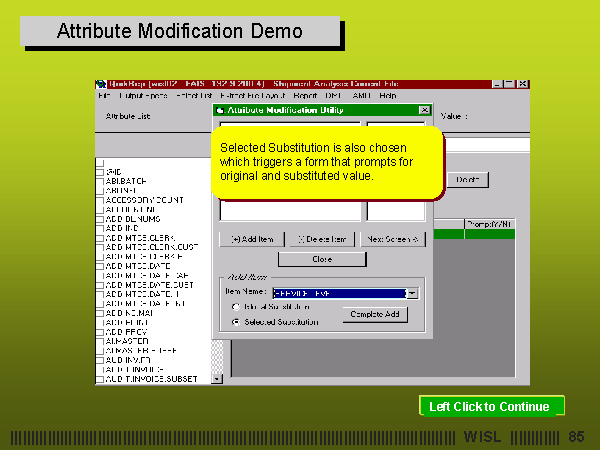Select the Selected Substitution radio button
600x450 pixels.
tap(236, 322)
